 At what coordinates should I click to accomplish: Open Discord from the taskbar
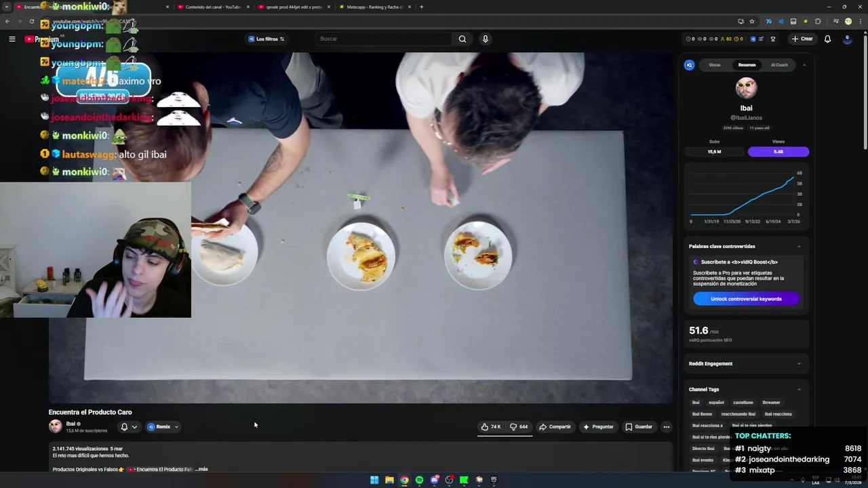434,480
